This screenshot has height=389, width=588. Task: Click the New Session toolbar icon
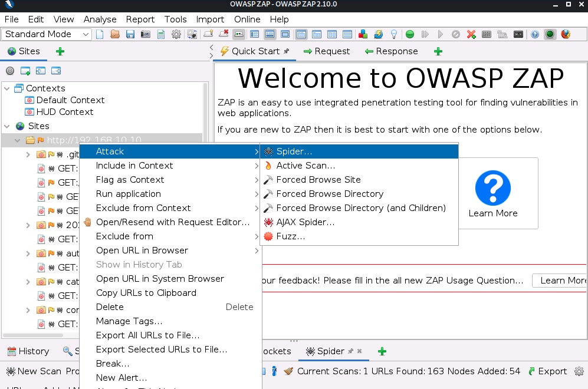pos(100,34)
